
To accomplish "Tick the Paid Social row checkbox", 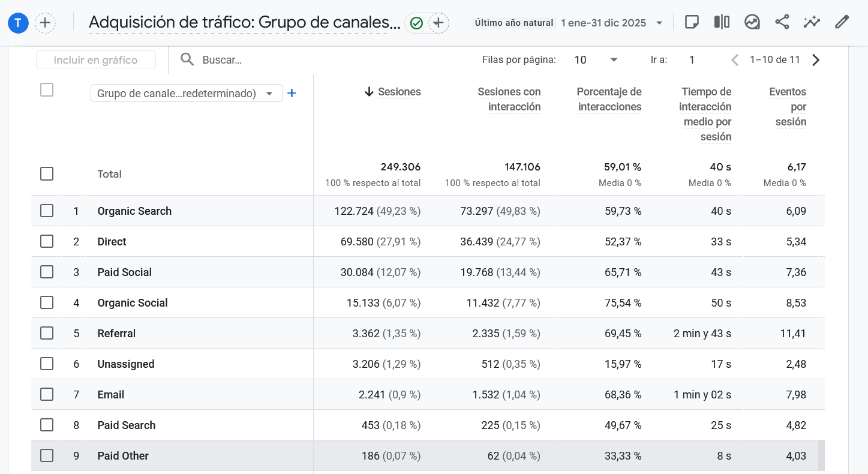I will (47, 272).
